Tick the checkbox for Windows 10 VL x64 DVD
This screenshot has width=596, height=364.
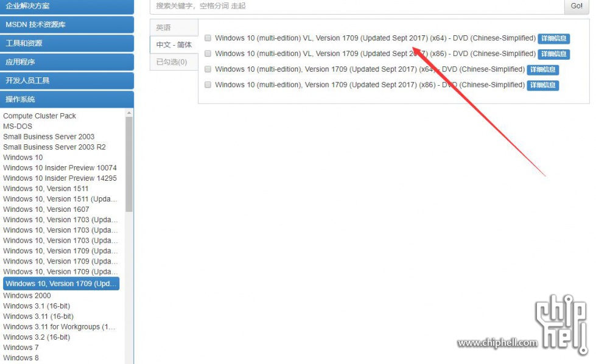pos(208,38)
